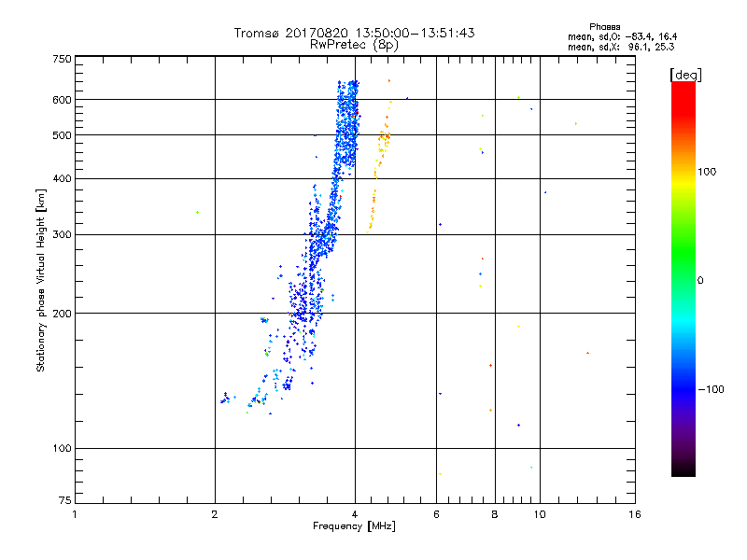Click the 'mean, sd,X: 96.1, 25.3' line

(x=621, y=47)
